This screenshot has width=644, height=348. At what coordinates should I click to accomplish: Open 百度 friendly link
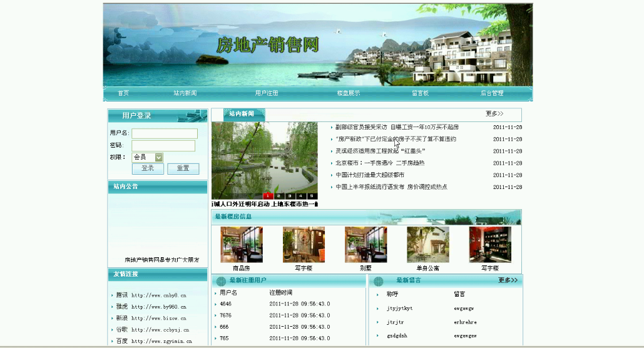click(x=153, y=341)
